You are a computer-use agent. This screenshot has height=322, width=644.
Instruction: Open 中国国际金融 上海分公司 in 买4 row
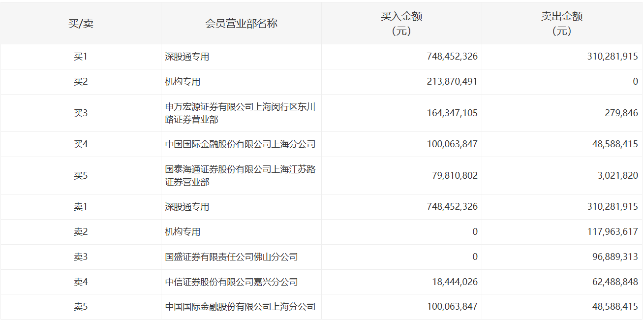click(x=240, y=144)
